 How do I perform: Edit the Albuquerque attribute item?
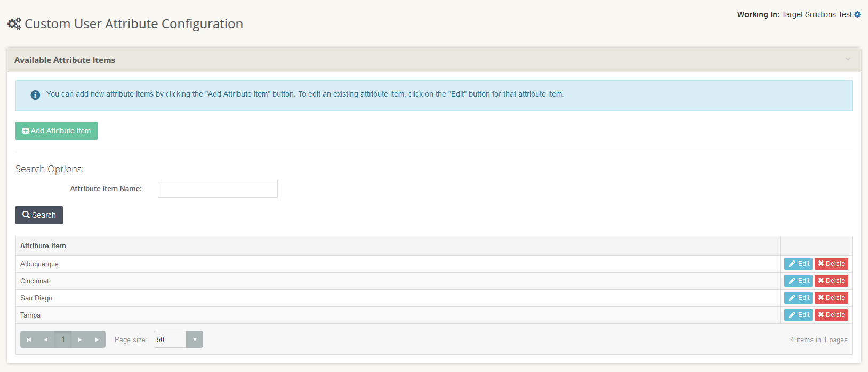point(798,264)
